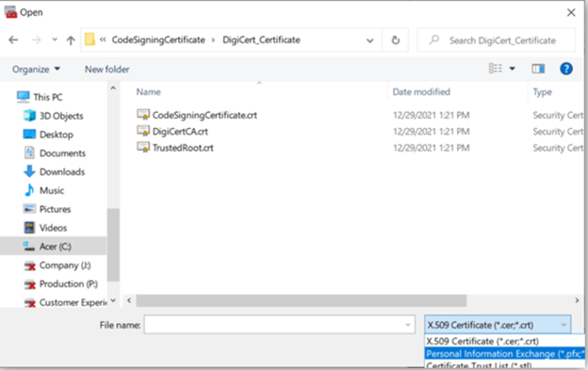Choose Personal Information Exchange (*.pfx) option
This screenshot has width=588, height=370.
coord(505,354)
